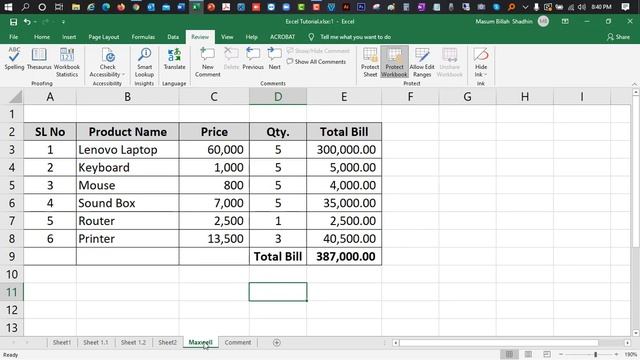Select the 387,000.00 total cell
Screen dimensions: 640x360
344,256
